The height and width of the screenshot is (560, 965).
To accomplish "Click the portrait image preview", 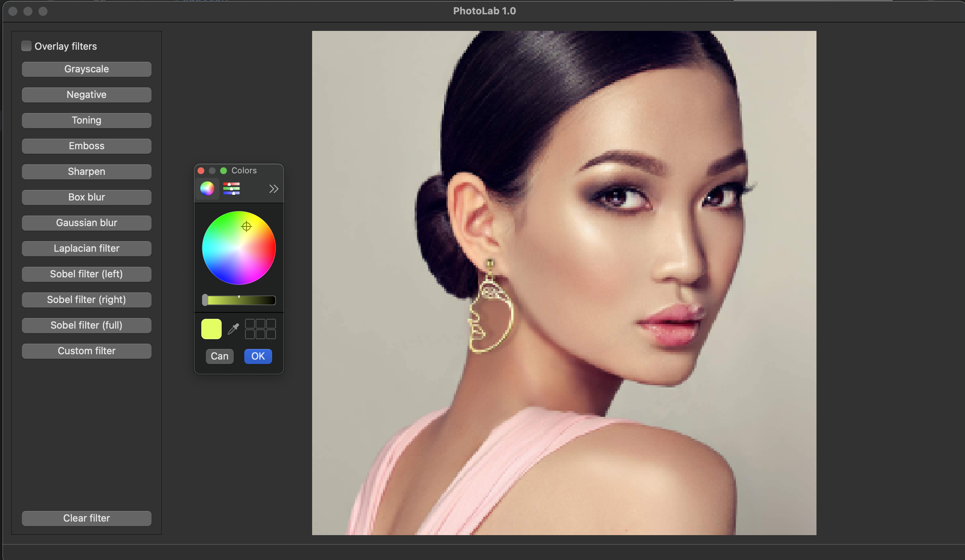I will 564,283.
